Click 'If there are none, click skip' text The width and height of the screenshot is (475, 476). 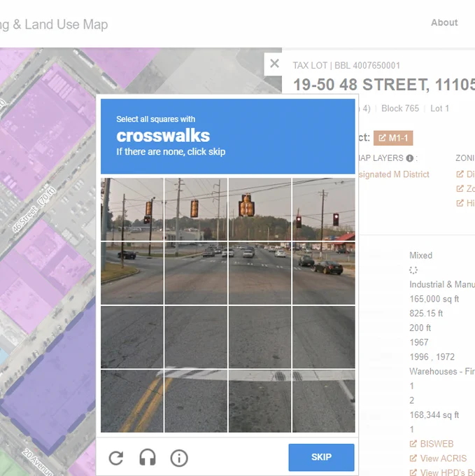pyautogui.click(x=171, y=151)
